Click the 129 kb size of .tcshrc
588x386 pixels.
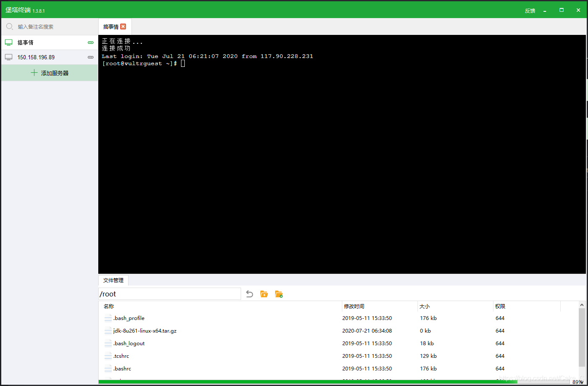point(428,356)
